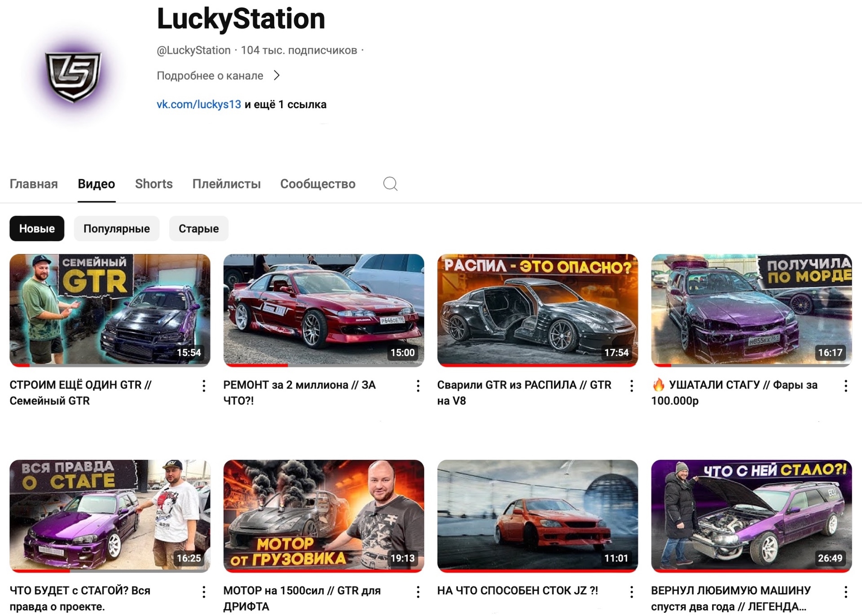This screenshot has height=616, width=862.
Task: Switch to the 'Главная' tab
Action: tap(34, 184)
